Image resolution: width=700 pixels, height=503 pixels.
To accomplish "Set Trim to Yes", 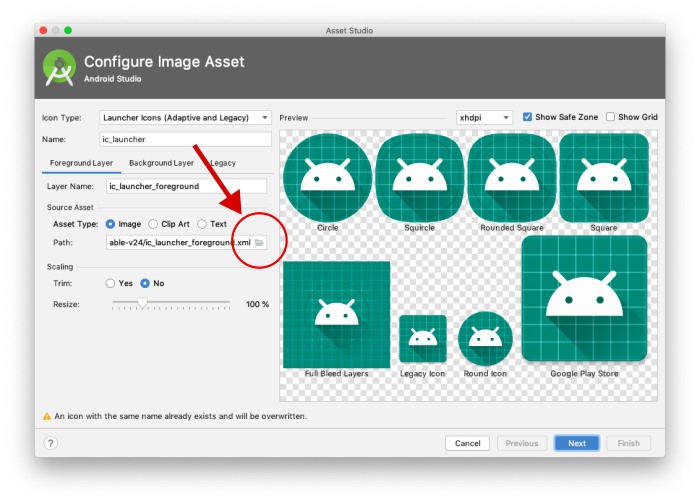I will tap(110, 283).
